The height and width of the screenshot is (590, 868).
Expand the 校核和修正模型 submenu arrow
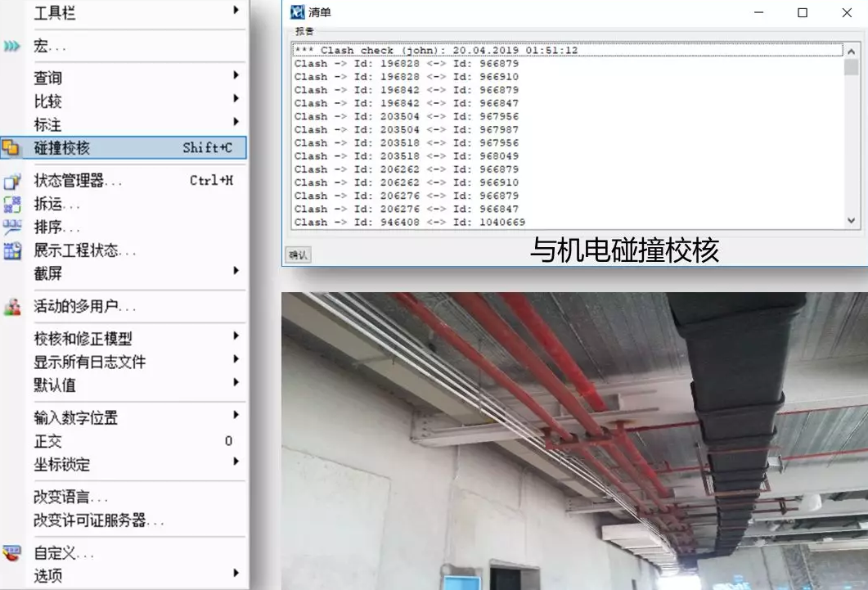[x=236, y=336]
